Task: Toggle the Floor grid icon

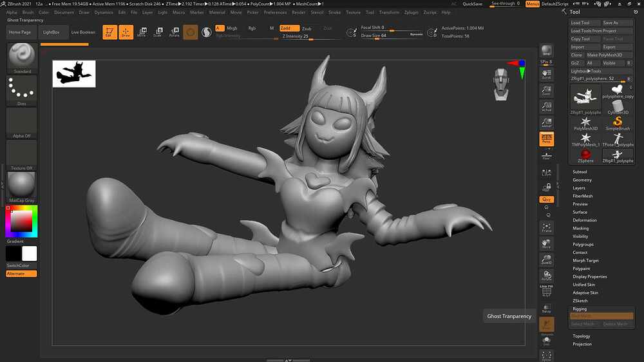Action: pos(546,156)
